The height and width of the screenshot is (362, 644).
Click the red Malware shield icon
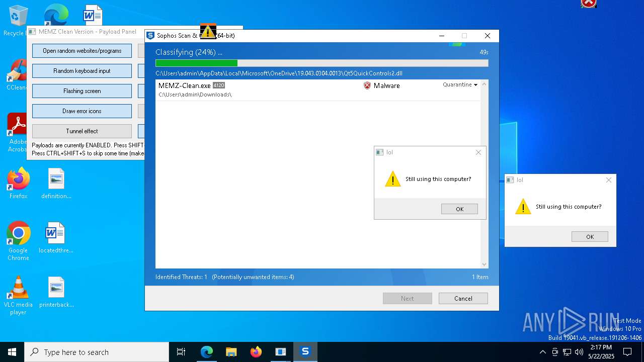pyautogui.click(x=367, y=85)
